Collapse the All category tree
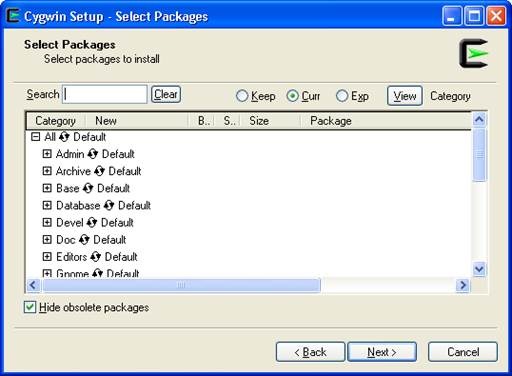Image resolution: width=512 pixels, height=376 pixels. (x=35, y=137)
